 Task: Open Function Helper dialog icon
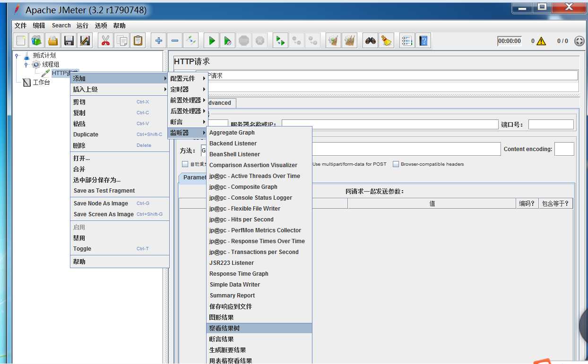pos(407,41)
